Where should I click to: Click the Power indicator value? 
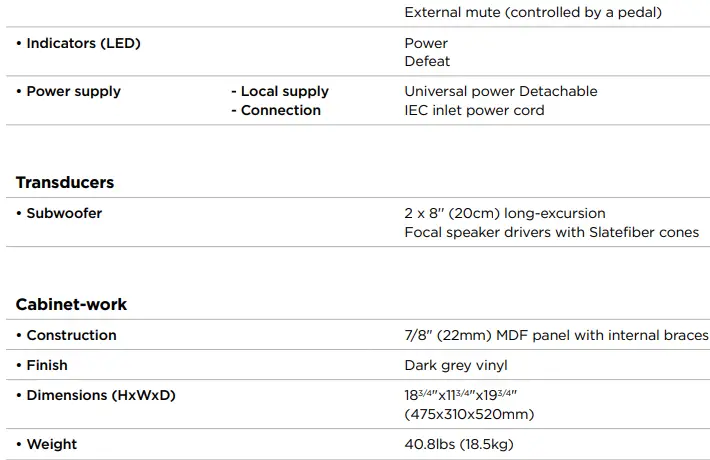coord(426,43)
